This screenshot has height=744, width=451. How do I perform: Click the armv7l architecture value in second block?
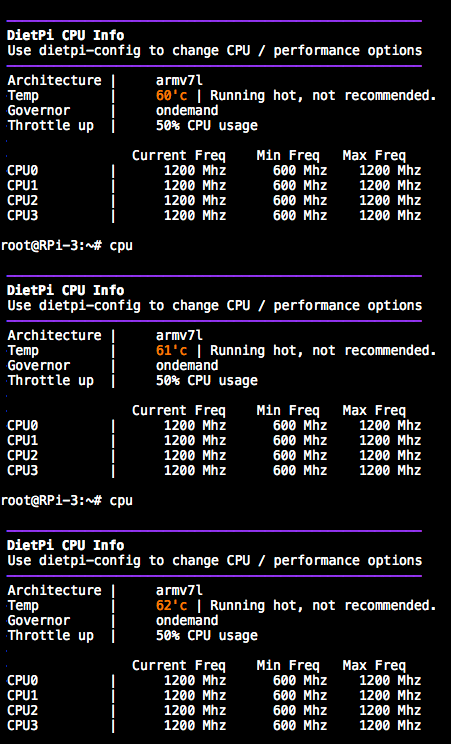click(x=179, y=335)
